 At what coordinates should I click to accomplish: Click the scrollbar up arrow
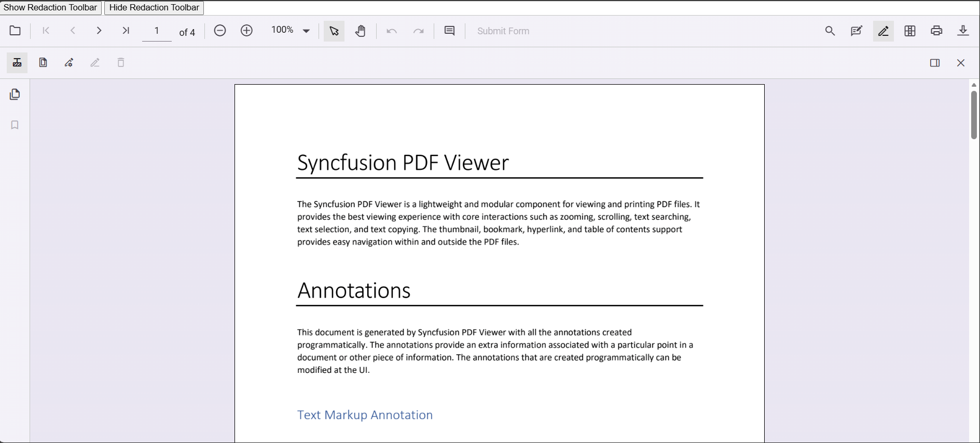[974, 85]
